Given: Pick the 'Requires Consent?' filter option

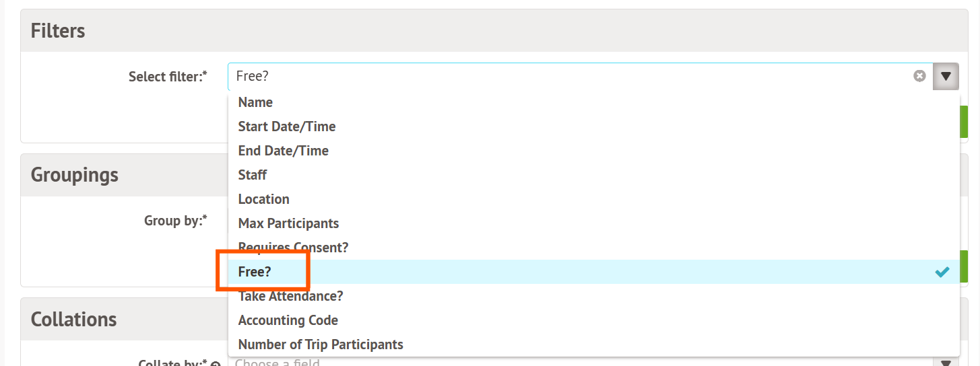Looking at the screenshot, I should [293, 248].
